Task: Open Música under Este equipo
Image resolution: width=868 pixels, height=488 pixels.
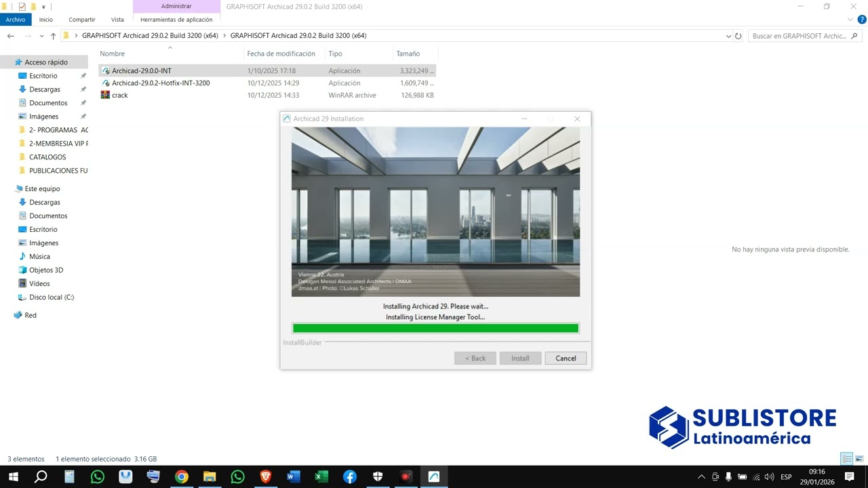Action: pos(39,256)
